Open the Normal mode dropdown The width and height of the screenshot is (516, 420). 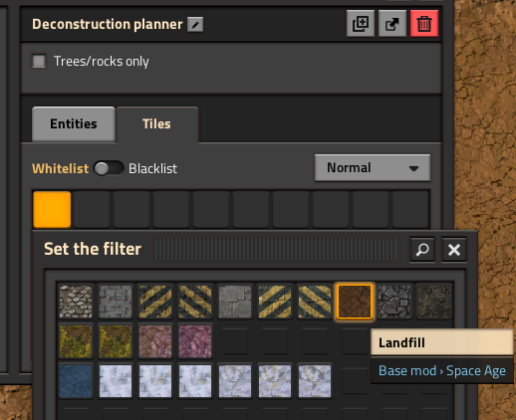[x=373, y=168]
